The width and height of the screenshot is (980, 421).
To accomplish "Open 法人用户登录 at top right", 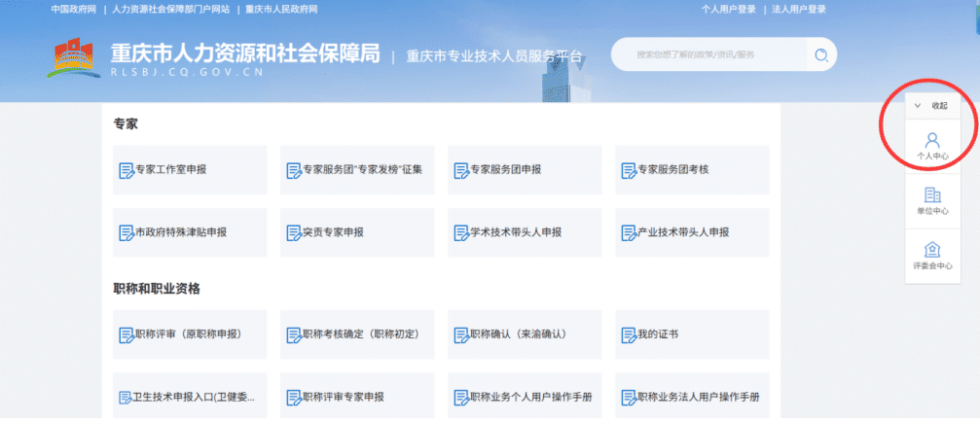I will click(798, 9).
